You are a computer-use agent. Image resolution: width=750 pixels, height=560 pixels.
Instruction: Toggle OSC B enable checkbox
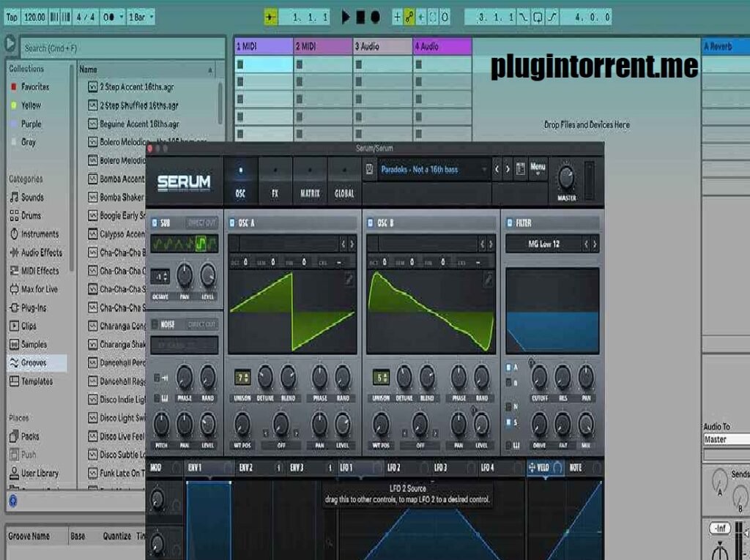click(370, 223)
